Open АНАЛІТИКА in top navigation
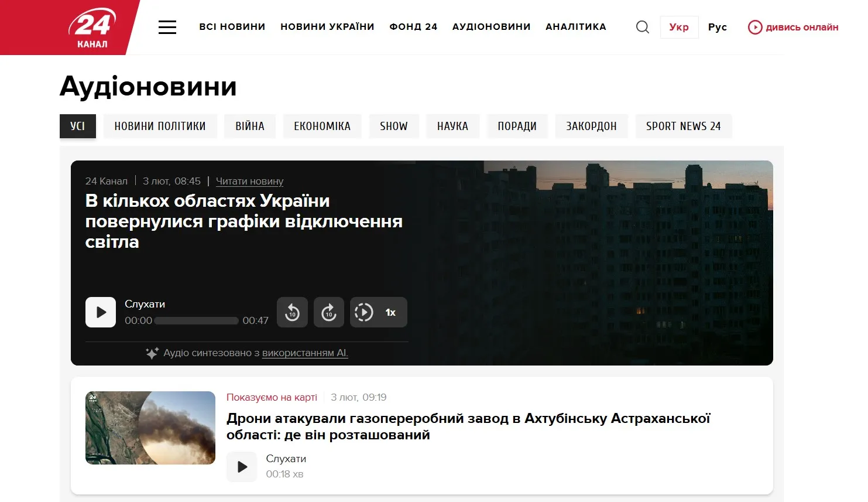Screen dimensions: 868x502 (x=575, y=27)
